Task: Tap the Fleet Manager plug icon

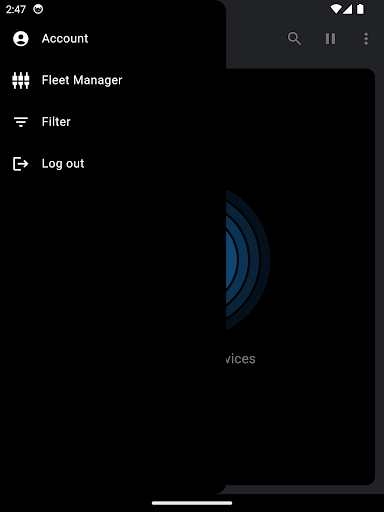Action: coord(21,80)
